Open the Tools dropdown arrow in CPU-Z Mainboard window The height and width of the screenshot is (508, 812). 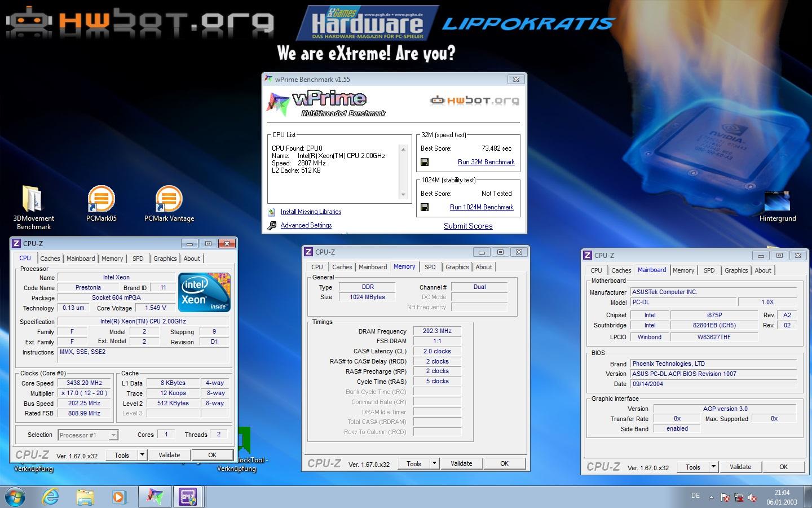[x=713, y=467]
